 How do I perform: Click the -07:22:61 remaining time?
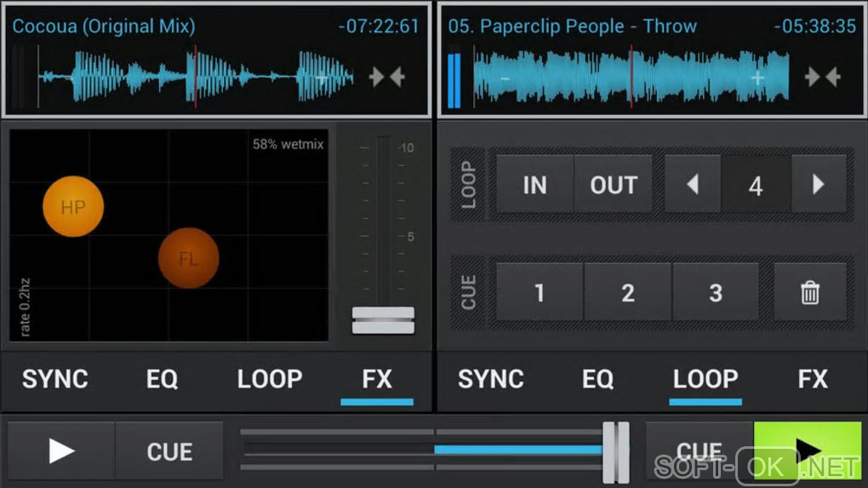tap(379, 26)
